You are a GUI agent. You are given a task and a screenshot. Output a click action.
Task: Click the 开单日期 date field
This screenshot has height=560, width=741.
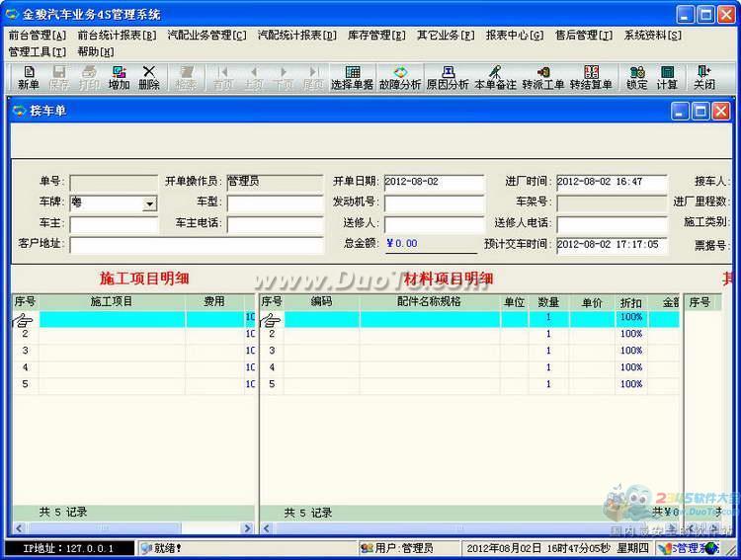[x=434, y=183]
